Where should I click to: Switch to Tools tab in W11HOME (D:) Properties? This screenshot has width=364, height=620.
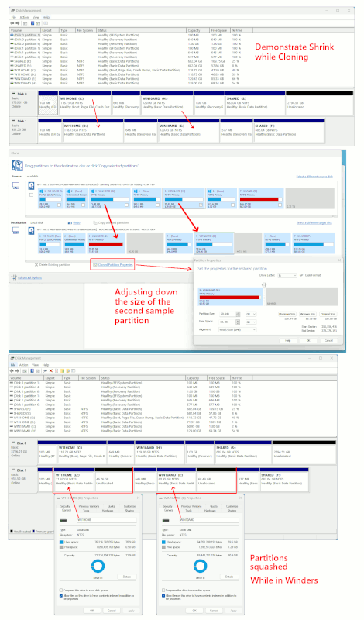(86, 511)
